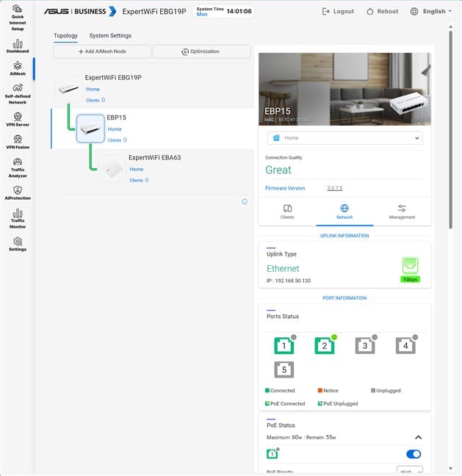Click the ASUS Business logo

coord(81,12)
